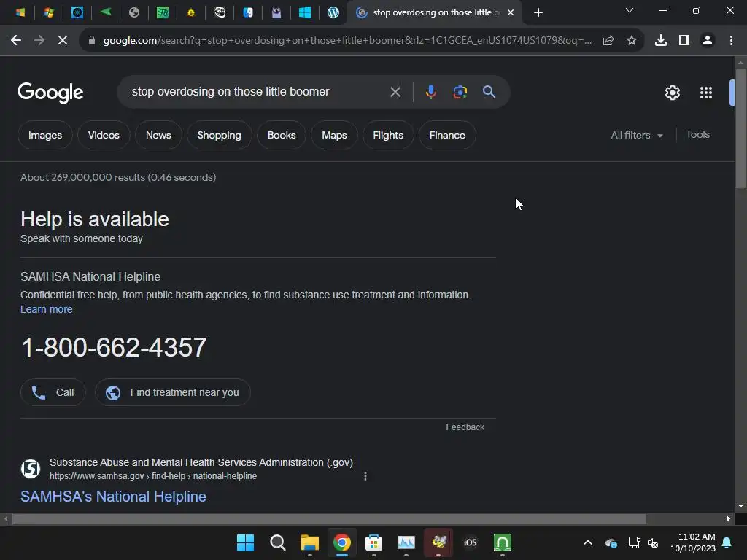Switch to the pinned WordPress tab
Image resolution: width=747 pixels, height=560 pixels.
[x=333, y=12]
